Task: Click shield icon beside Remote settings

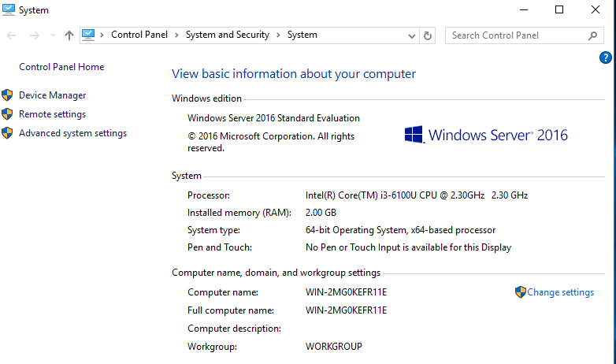Action: pos(7,114)
